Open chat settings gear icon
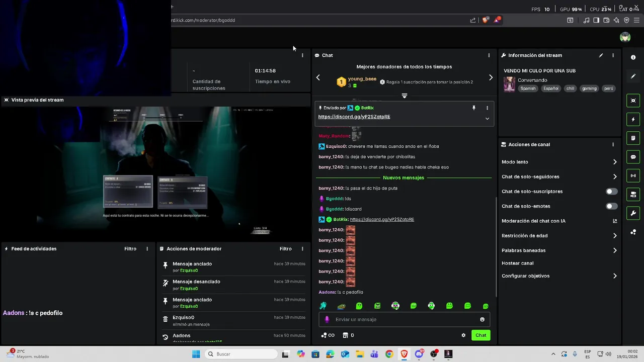This screenshot has width=644, height=362. [x=463, y=335]
